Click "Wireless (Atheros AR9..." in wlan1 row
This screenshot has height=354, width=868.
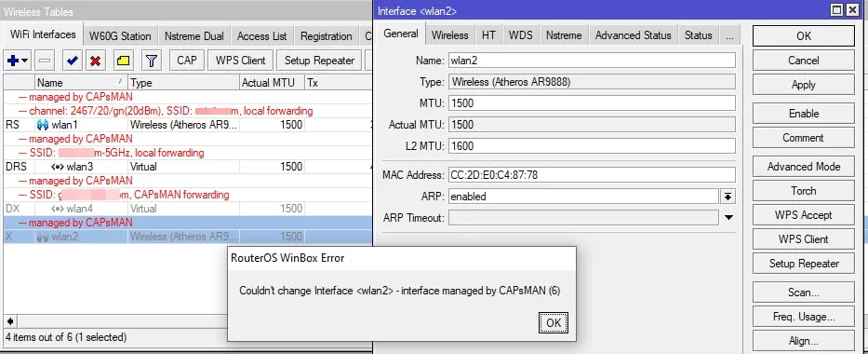point(184,125)
